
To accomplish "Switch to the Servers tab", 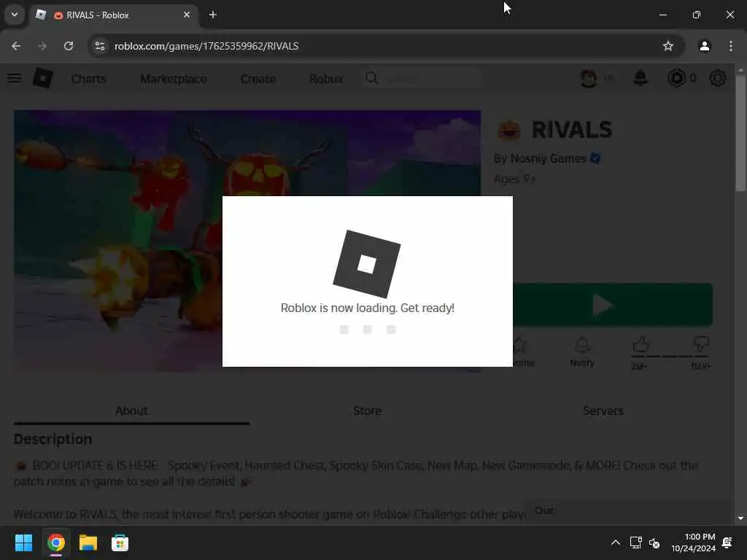I will (x=603, y=411).
